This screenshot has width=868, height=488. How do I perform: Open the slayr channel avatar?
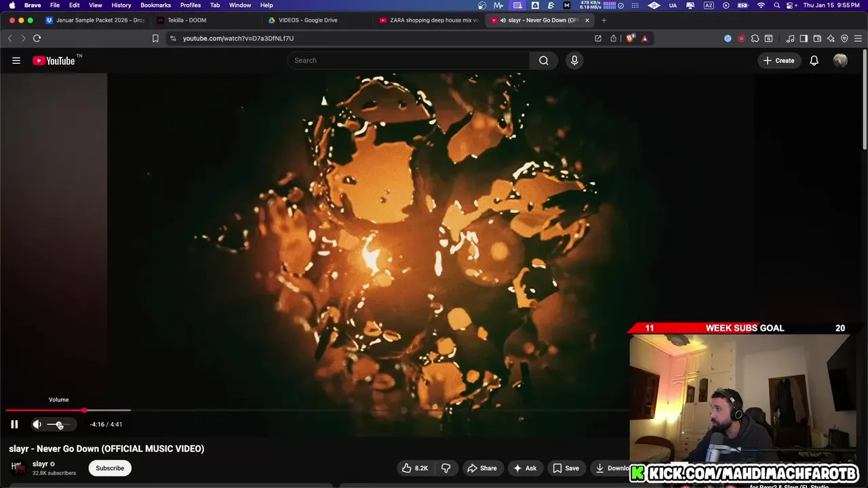click(x=18, y=468)
